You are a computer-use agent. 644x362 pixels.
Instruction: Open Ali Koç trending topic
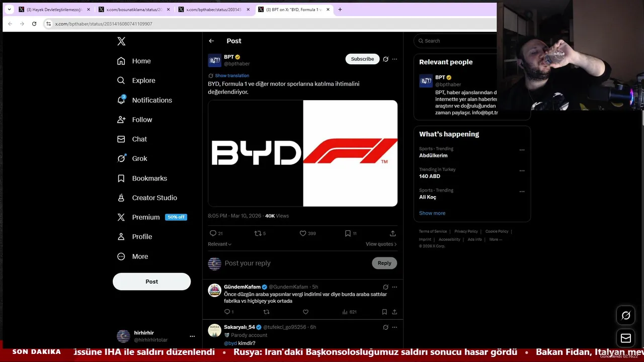tap(428, 197)
